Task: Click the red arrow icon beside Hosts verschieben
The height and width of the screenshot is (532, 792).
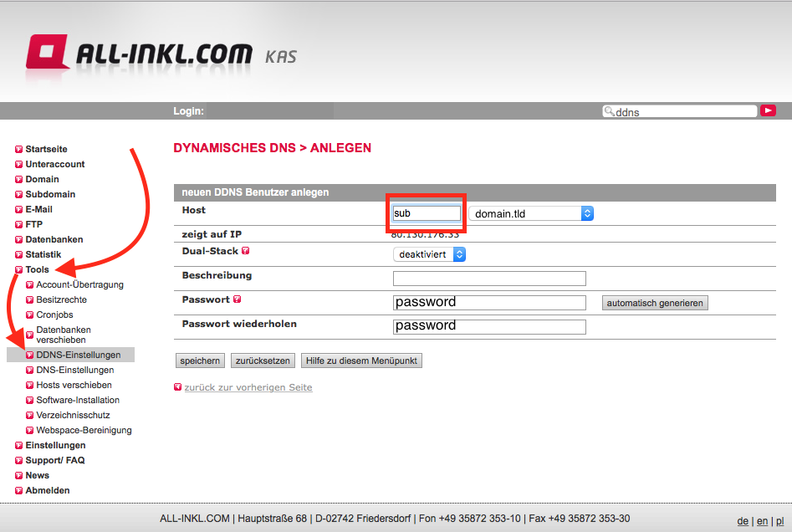Action: [x=29, y=385]
